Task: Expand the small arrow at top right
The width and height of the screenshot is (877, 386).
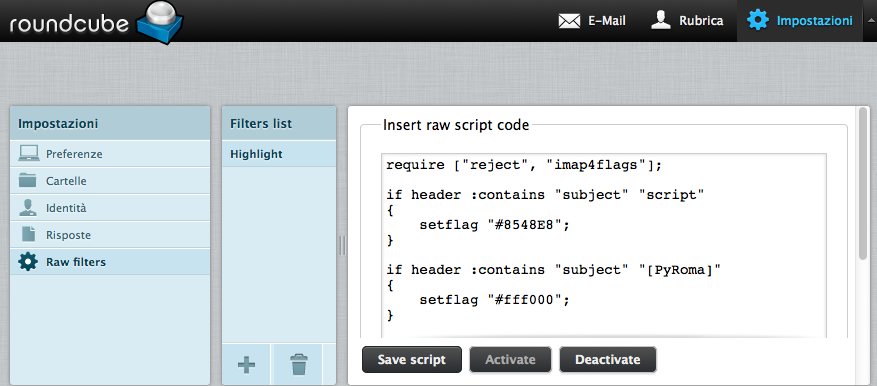Action: 870,20
